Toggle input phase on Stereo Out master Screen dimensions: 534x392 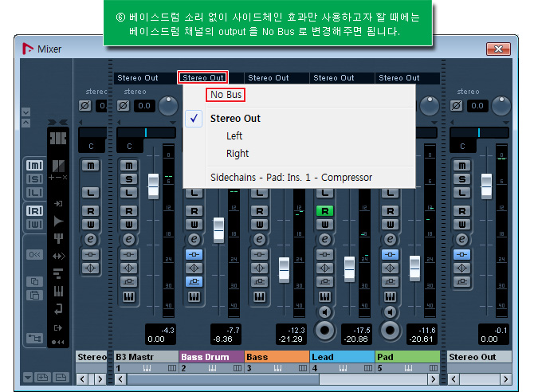(457, 106)
